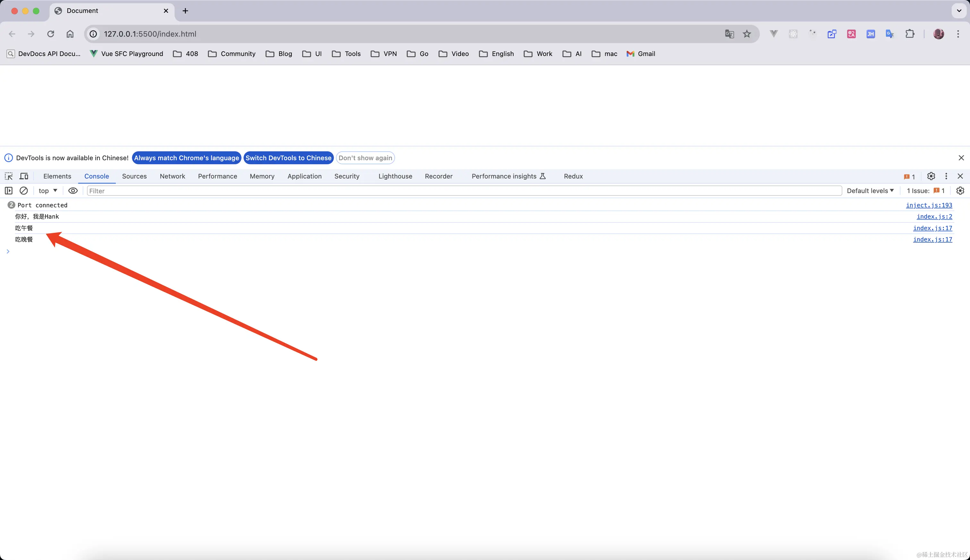The height and width of the screenshot is (560, 970).
Task: Open the Chrome extensions puzzle icon
Action: coord(910,34)
